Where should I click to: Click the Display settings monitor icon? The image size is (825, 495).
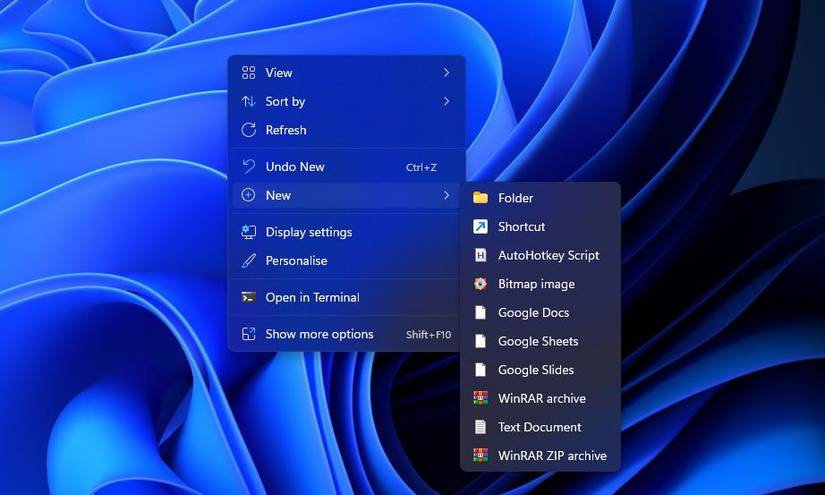coord(248,232)
